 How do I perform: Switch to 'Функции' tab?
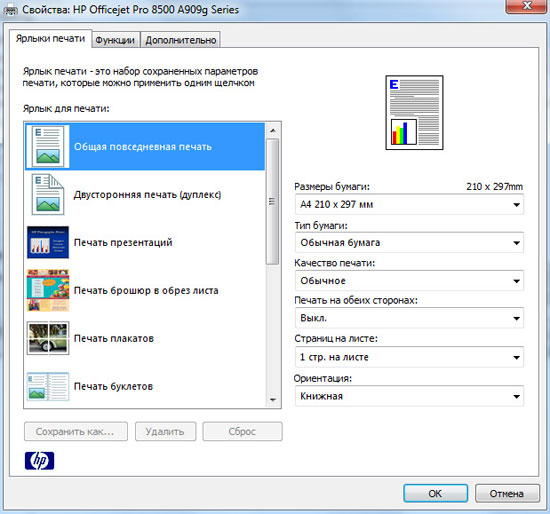click(115, 40)
